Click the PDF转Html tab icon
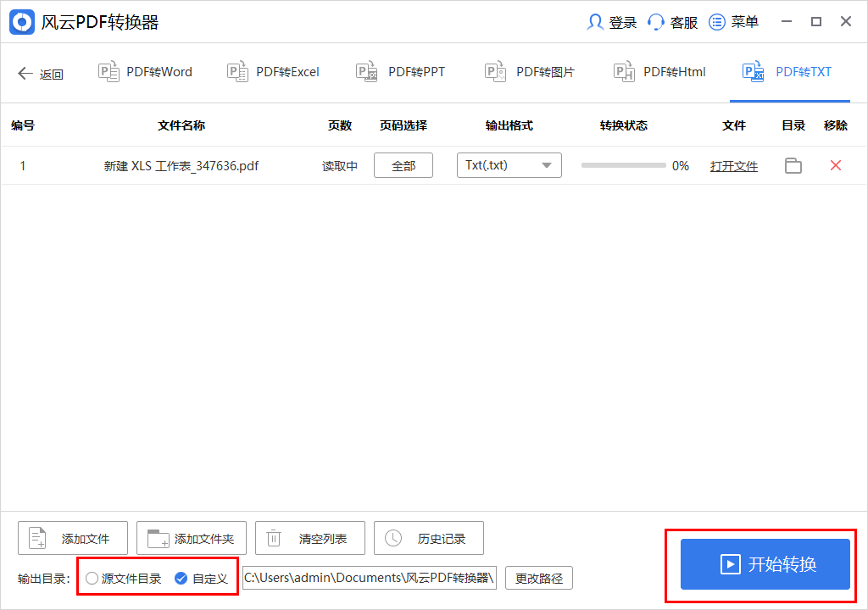This screenshot has width=868, height=610. [x=624, y=72]
